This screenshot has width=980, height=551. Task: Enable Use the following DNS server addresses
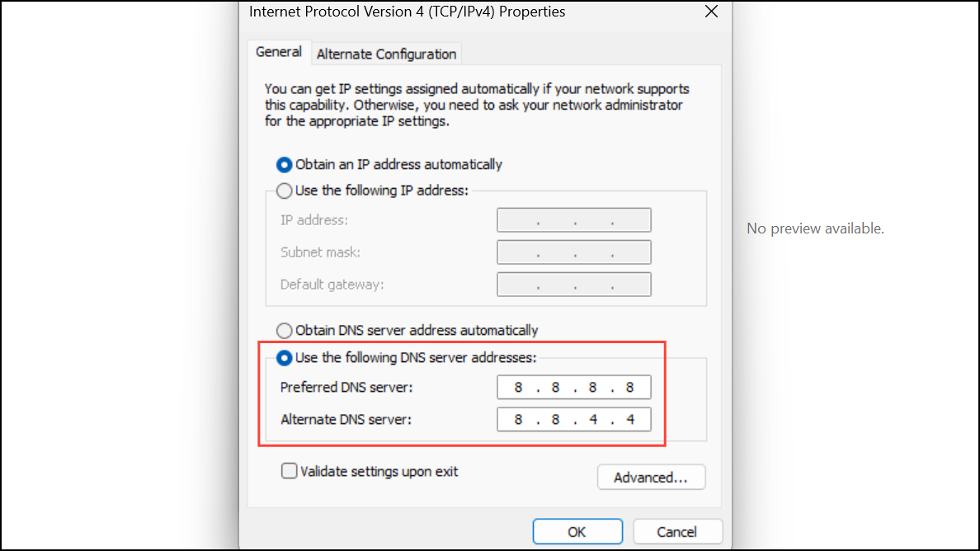(x=285, y=358)
